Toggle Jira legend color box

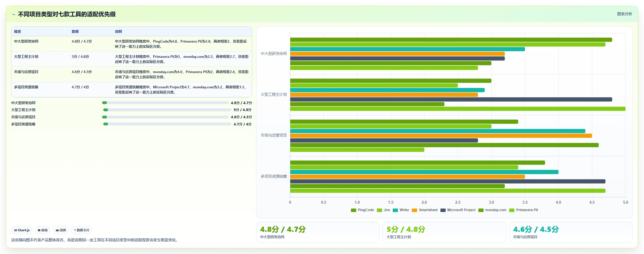379,210
